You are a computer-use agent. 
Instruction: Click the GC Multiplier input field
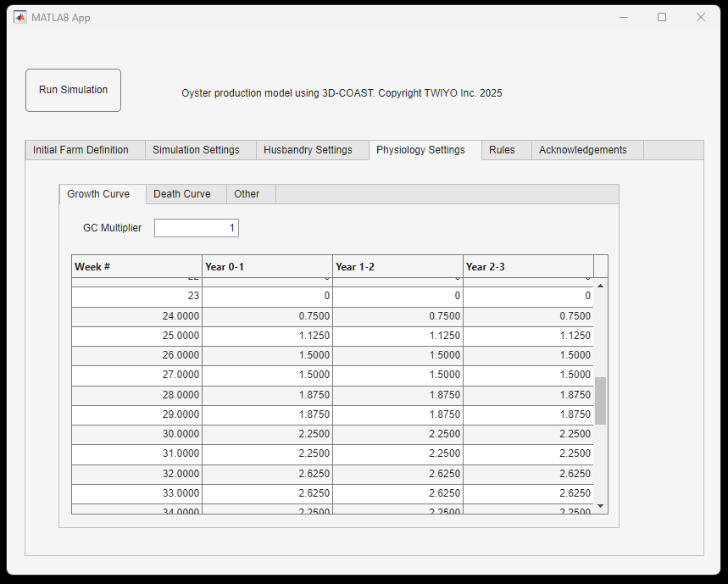[197, 228]
